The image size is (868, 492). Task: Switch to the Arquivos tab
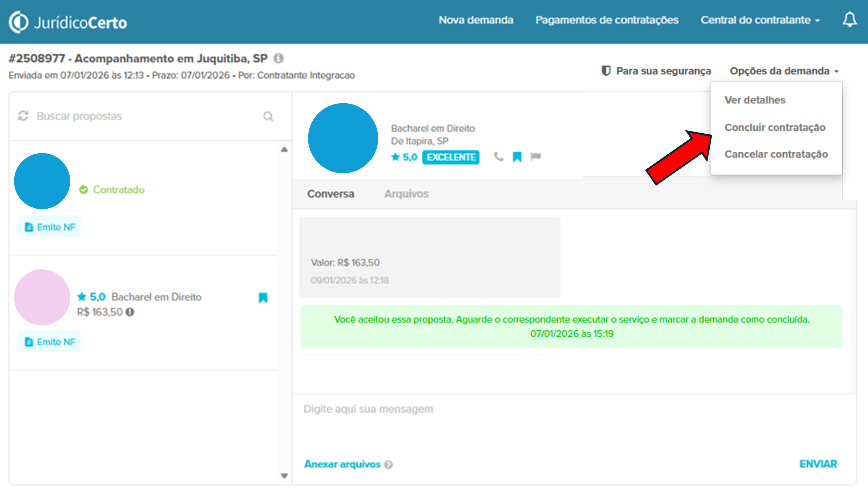(406, 194)
